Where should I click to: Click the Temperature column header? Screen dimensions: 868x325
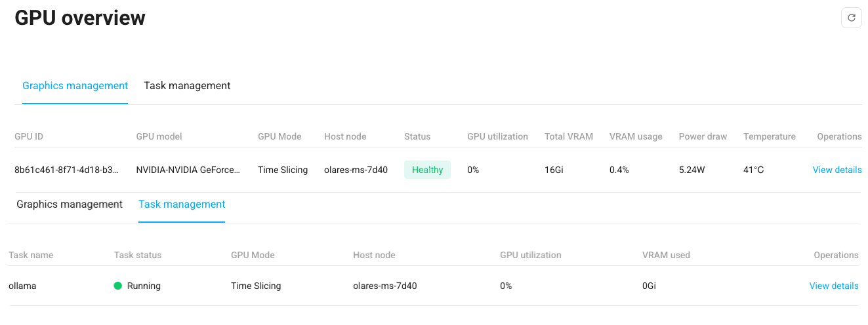(769, 137)
